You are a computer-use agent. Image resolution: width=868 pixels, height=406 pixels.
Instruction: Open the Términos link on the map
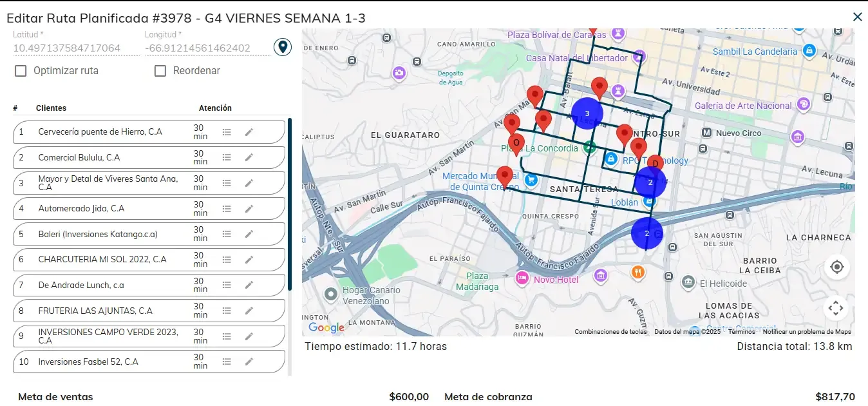[741, 332]
